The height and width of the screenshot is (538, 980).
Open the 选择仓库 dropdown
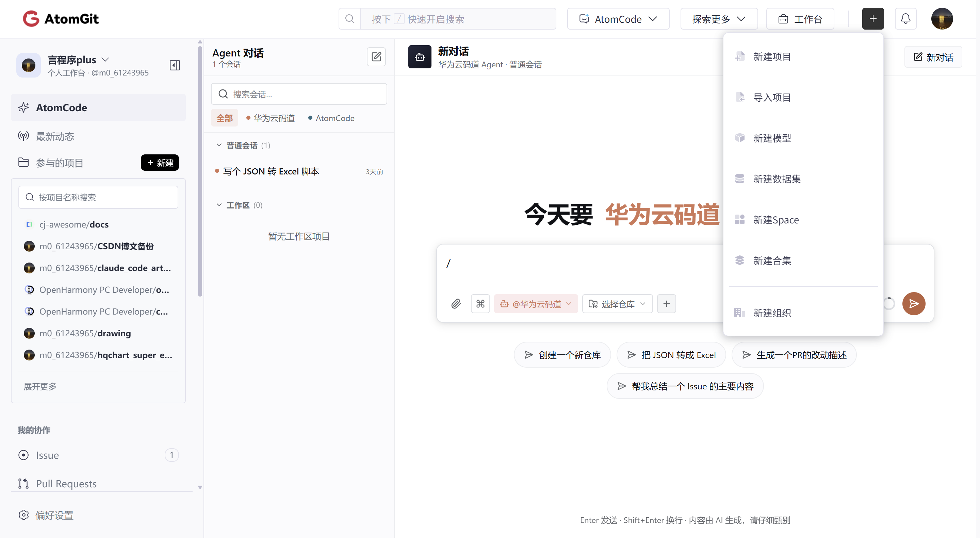tap(617, 303)
